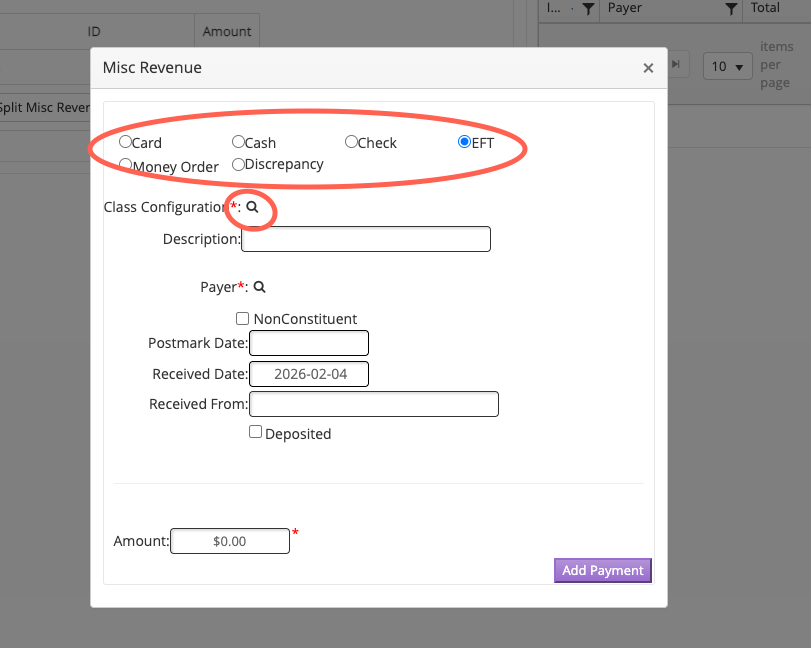Close the Misc Revenue dialog
811x648 pixels.
pos(648,68)
